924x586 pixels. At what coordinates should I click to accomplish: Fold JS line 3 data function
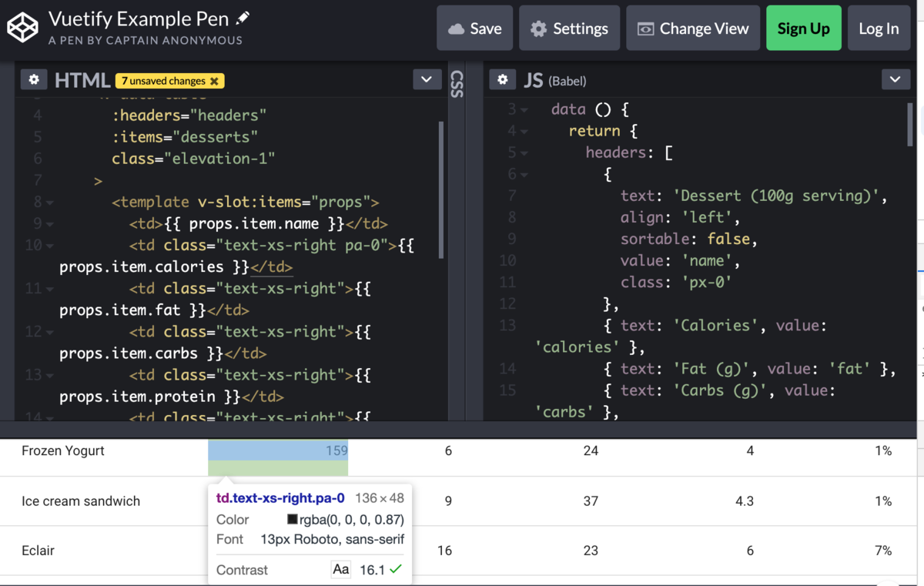(524, 111)
